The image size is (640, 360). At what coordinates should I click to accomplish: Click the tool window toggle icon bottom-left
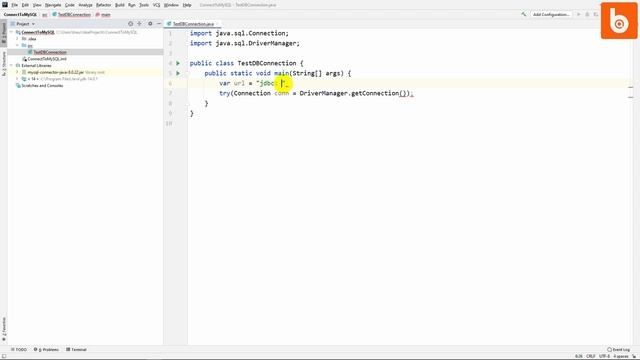click(4, 356)
